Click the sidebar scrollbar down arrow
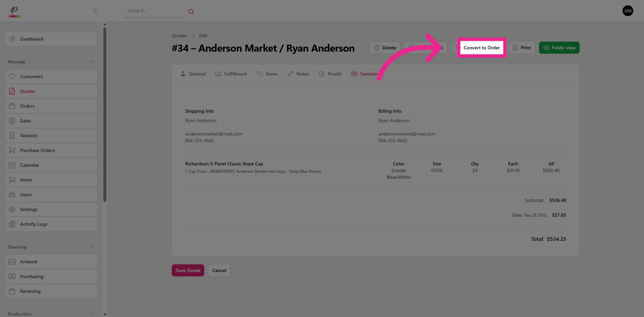The height and width of the screenshot is (317, 644). pos(105,314)
